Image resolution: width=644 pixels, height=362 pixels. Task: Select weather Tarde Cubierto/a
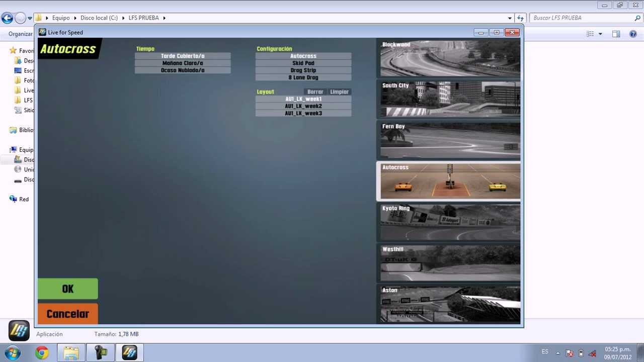(183, 56)
